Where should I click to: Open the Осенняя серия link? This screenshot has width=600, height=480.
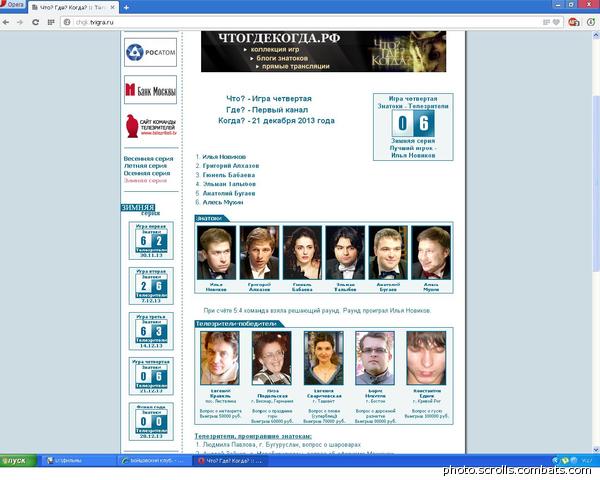(x=147, y=173)
